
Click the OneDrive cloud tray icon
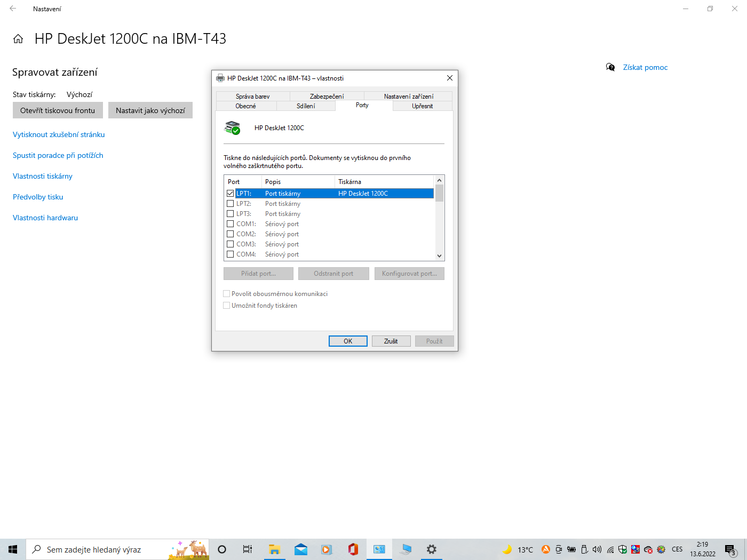click(648, 549)
